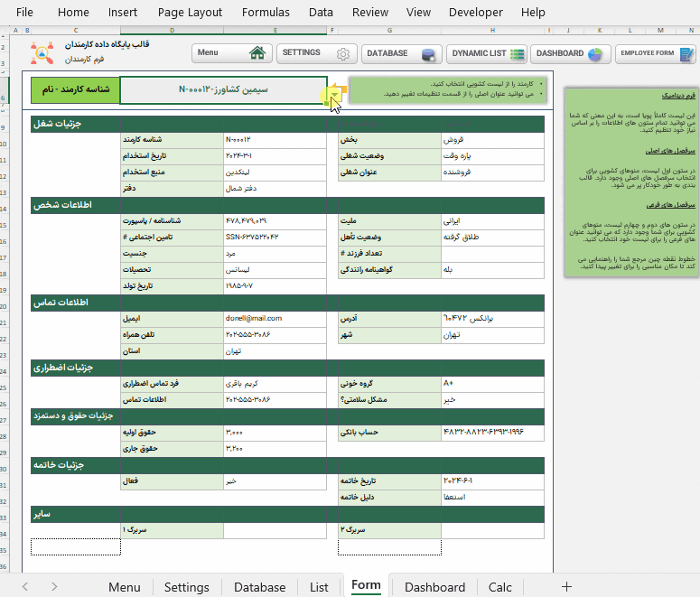Switch to the Dashboard sheet tab
700x597 pixels.
434,587
